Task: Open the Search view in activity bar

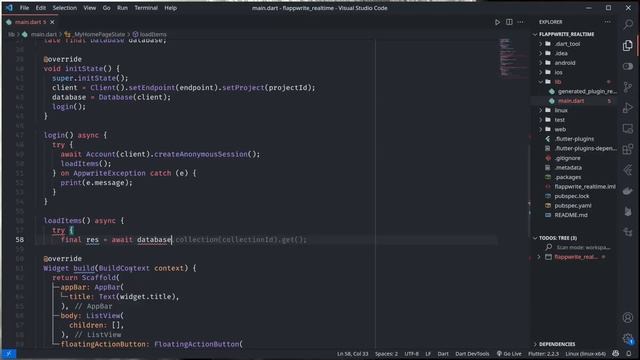Action: (x=628, y=24)
